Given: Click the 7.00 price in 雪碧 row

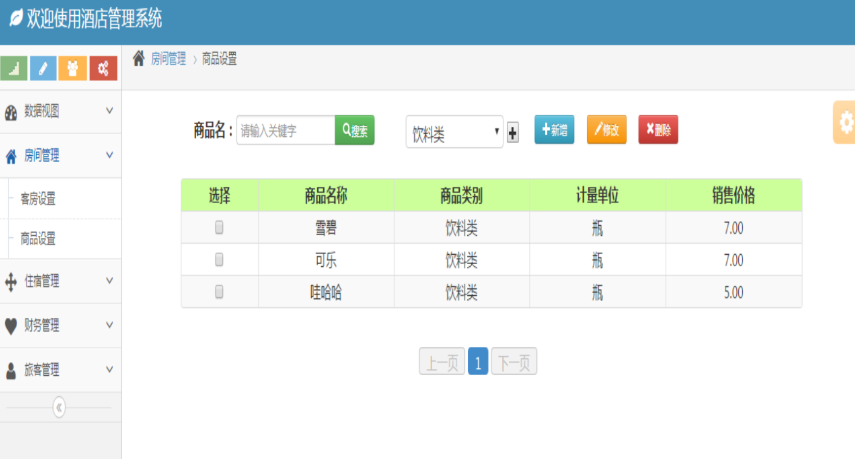Looking at the screenshot, I should [733, 228].
